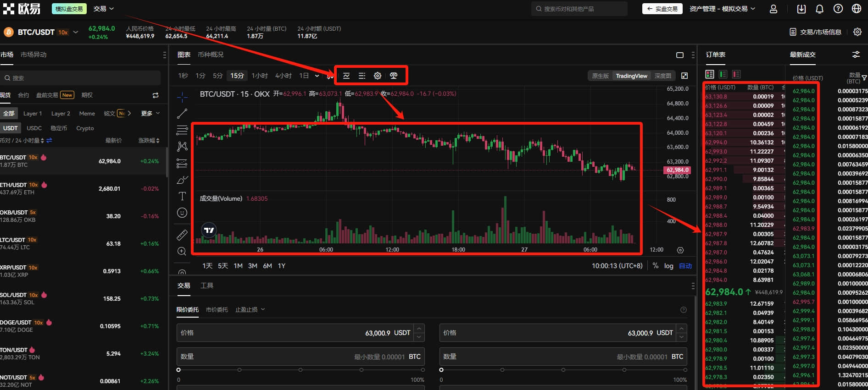868x390 pixels.
Task: Open notifications bell icon
Action: tap(820, 9)
